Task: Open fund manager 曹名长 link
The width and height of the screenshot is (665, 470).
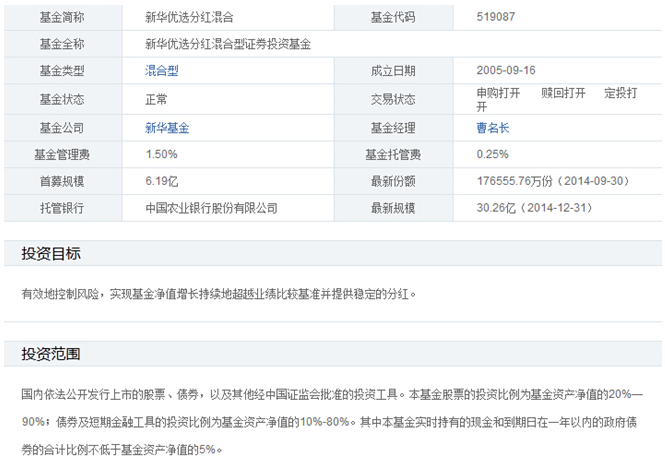Action: click(493, 128)
